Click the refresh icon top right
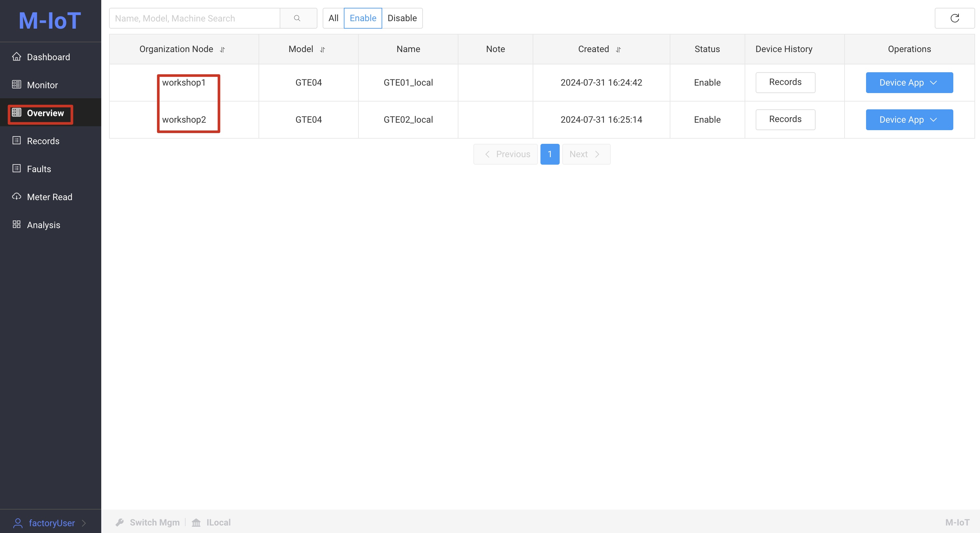 [x=955, y=18]
